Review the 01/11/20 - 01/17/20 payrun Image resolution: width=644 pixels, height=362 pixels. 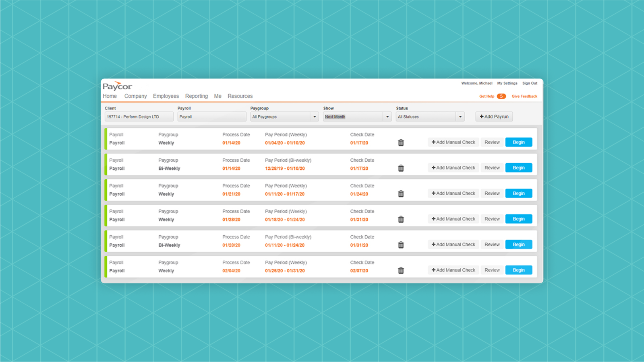tap(492, 193)
